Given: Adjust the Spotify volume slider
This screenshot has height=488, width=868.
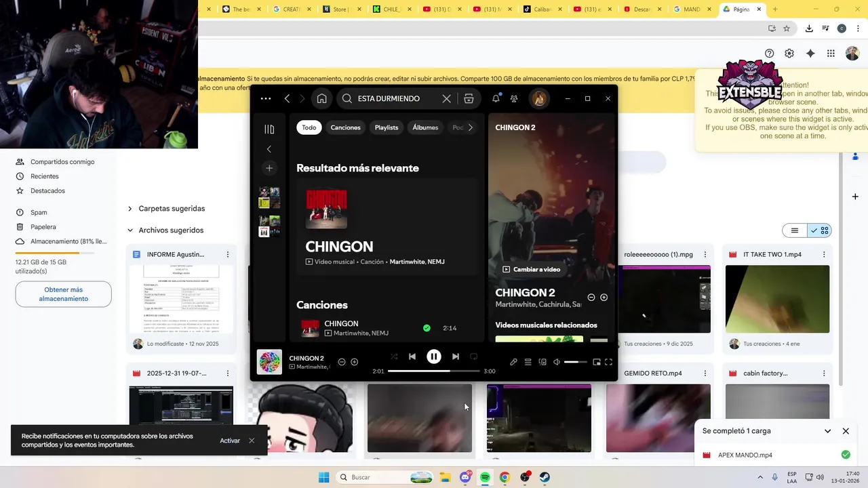Looking at the screenshot, I should pos(576,362).
